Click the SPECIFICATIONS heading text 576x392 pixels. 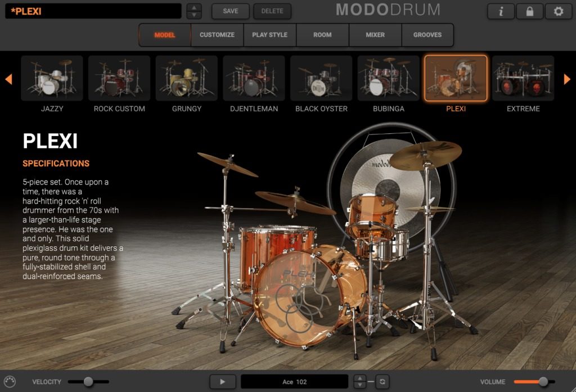tap(56, 164)
